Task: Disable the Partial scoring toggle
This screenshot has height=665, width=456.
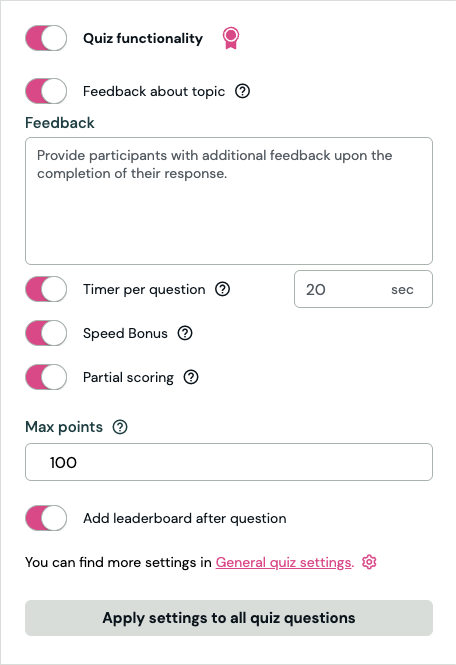Action: click(x=46, y=377)
